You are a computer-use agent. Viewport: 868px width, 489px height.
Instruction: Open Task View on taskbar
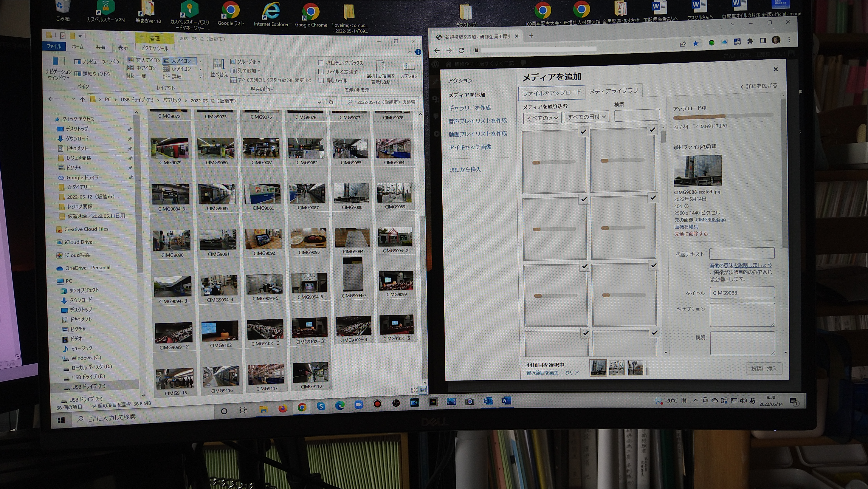[243, 410]
